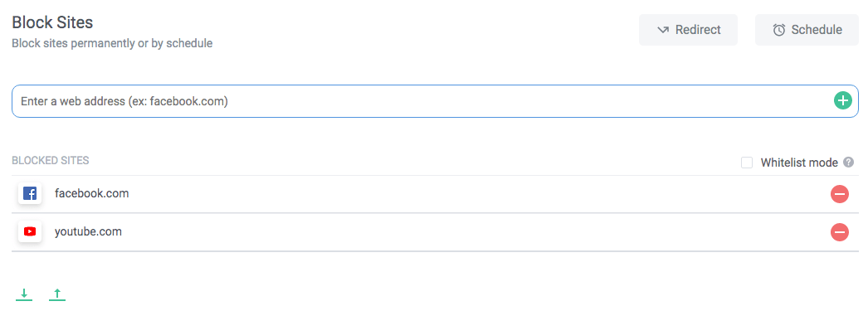Click the Block Sites page heading
This screenshot has width=868, height=311.
point(52,22)
